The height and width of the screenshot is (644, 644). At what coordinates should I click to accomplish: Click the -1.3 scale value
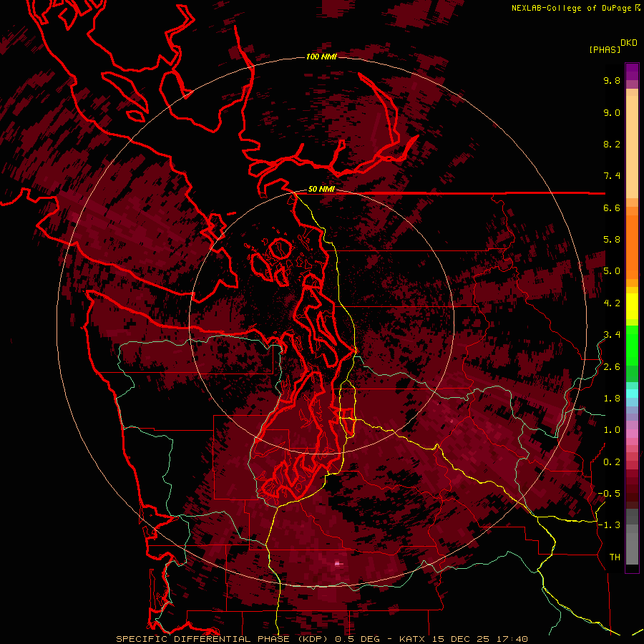coord(609,526)
